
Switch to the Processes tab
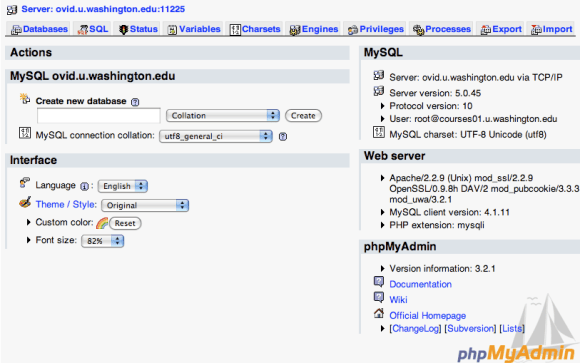(x=442, y=29)
